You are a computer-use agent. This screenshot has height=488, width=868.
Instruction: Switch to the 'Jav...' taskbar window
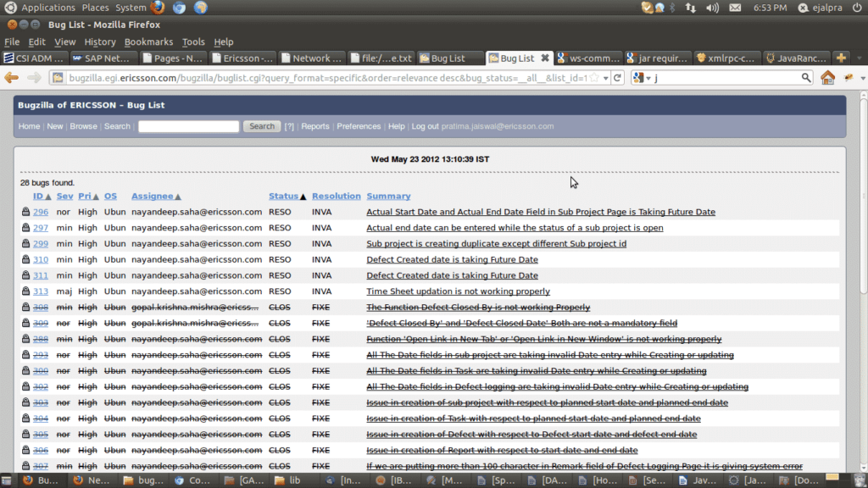[x=697, y=480]
